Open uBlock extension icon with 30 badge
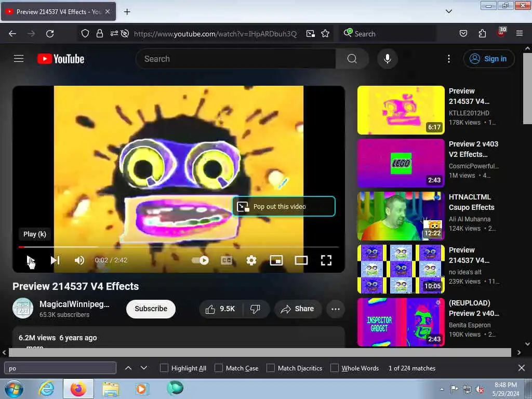Viewport: 532px width, 399px height. point(501,33)
